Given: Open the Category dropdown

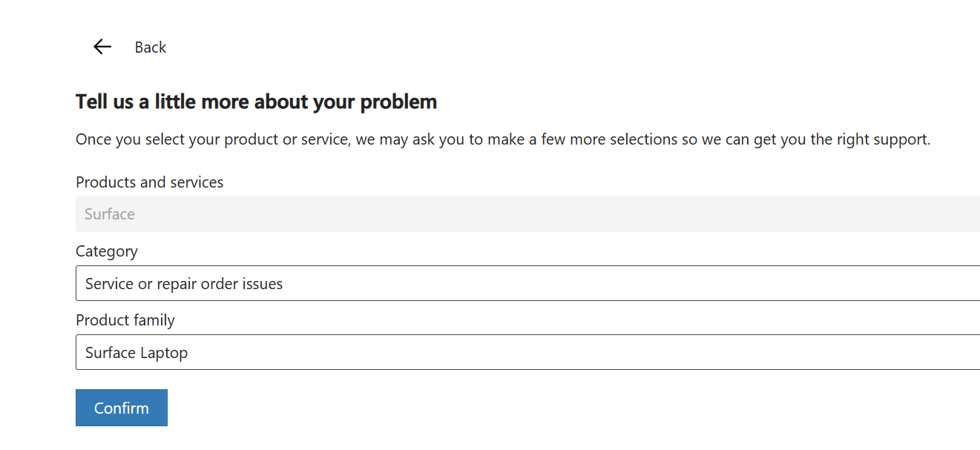Looking at the screenshot, I should pos(527,283).
